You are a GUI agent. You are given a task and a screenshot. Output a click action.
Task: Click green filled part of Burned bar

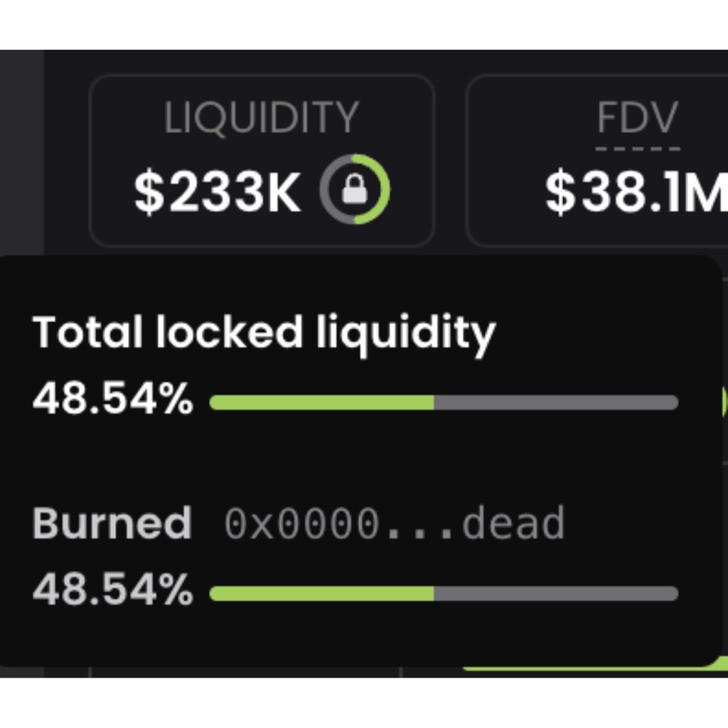click(321, 594)
